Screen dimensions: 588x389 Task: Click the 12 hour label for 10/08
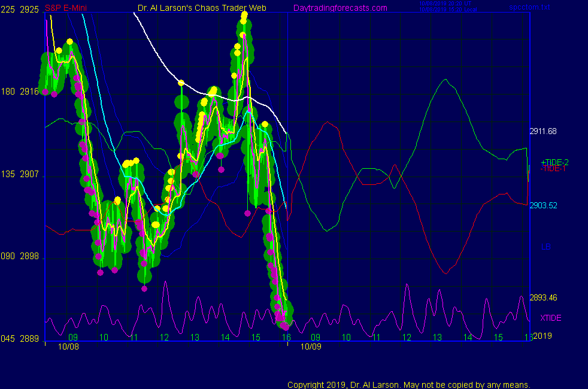click(164, 338)
